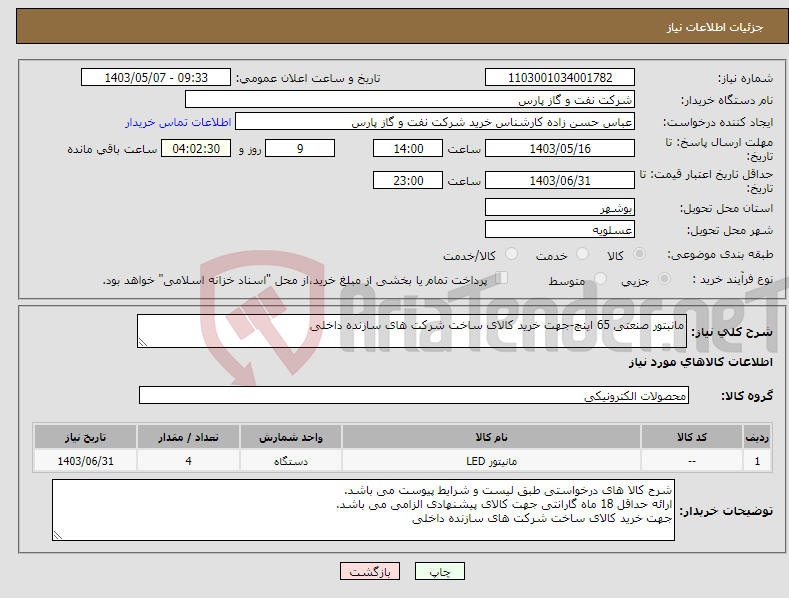Click the table cell date 1403/06/31
This screenshot has width=789, height=598.
pos(86,461)
